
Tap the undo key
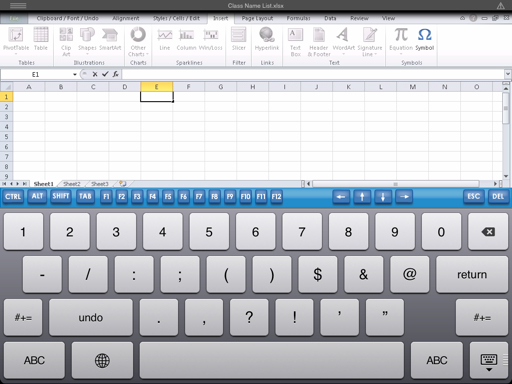pyautogui.click(x=91, y=317)
